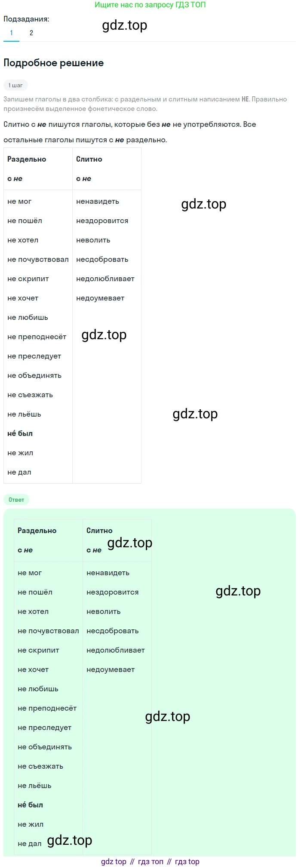The height and width of the screenshot is (868, 301).
Task: Click 'Слитно с не' header in first table
Action: point(89,169)
